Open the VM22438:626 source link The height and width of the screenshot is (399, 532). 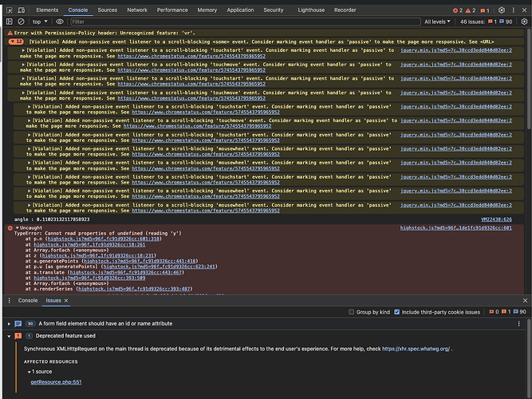pos(496,219)
